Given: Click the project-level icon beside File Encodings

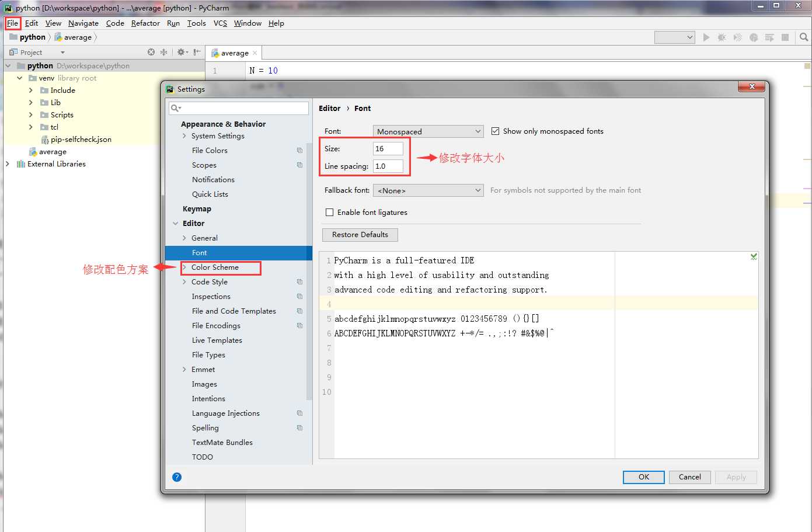Looking at the screenshot, I should (x=299, y=326).
